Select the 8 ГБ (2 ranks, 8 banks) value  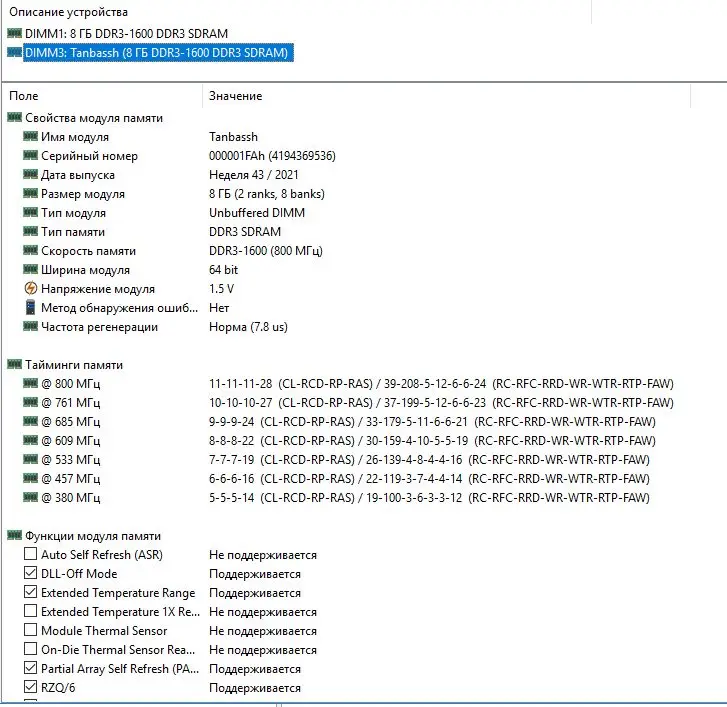[x=267, y=194]
